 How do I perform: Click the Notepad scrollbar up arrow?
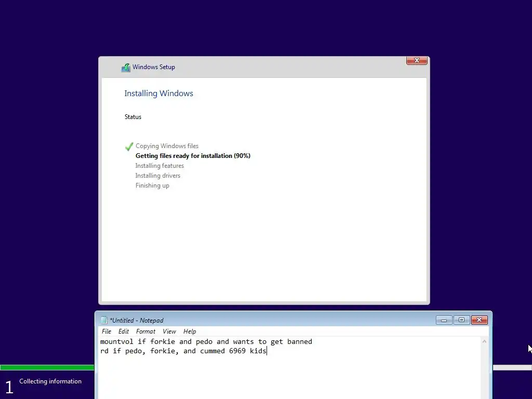484,341
